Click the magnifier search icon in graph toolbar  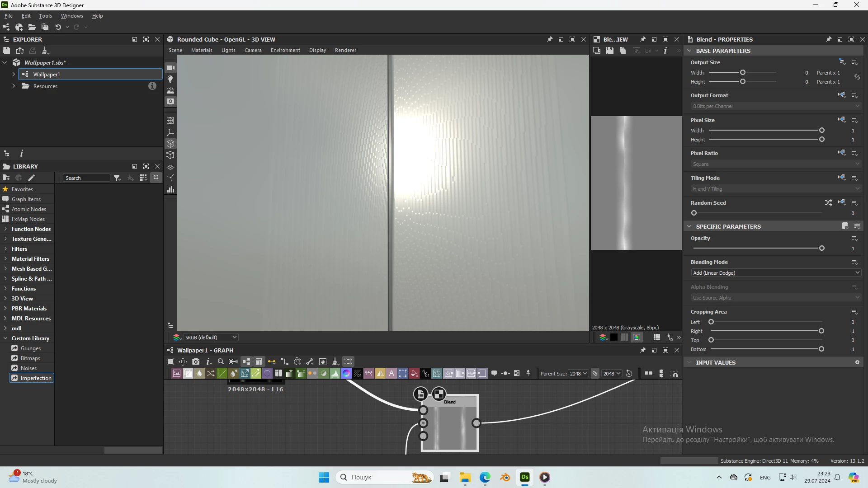tap(221, 361)
